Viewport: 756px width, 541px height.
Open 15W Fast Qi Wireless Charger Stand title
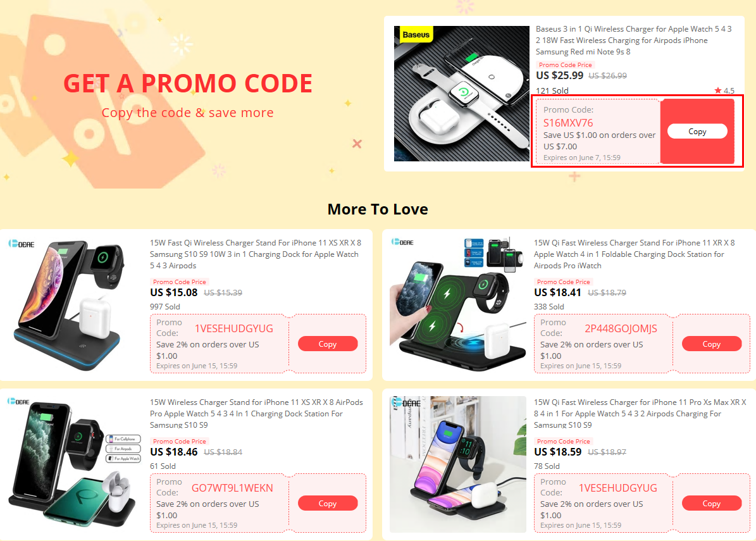coord(256,254)
